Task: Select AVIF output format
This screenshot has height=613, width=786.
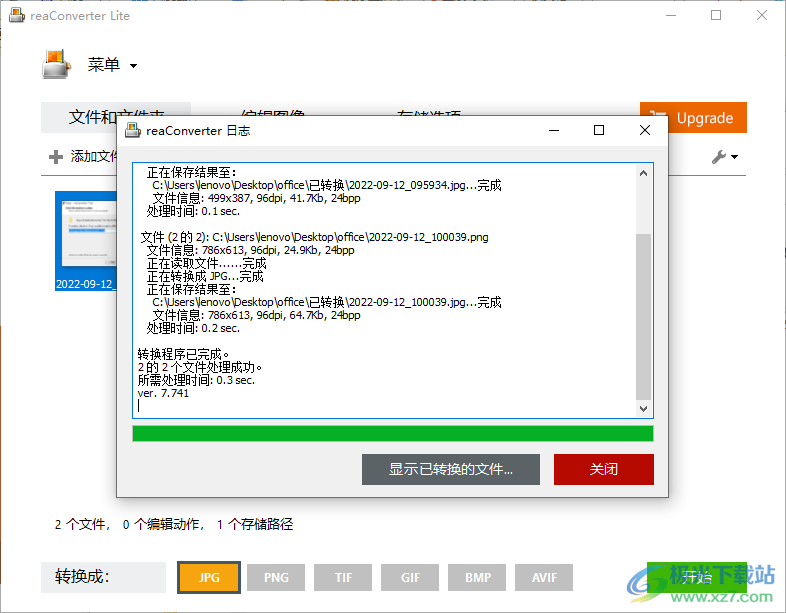Action: (x=544, y=577)
